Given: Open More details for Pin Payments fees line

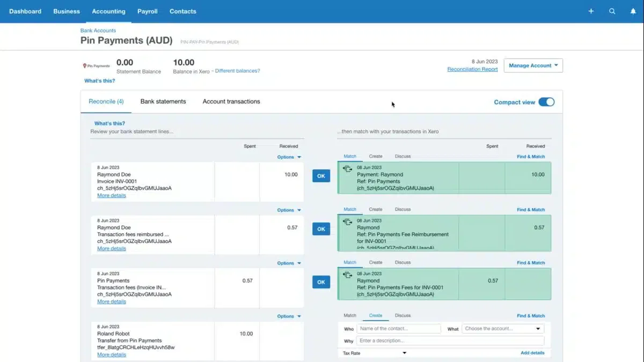Looking at the screenshot, I should 112,302.
